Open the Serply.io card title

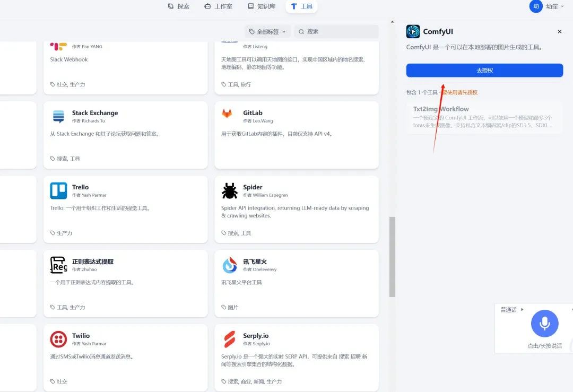tap(256, 335)
